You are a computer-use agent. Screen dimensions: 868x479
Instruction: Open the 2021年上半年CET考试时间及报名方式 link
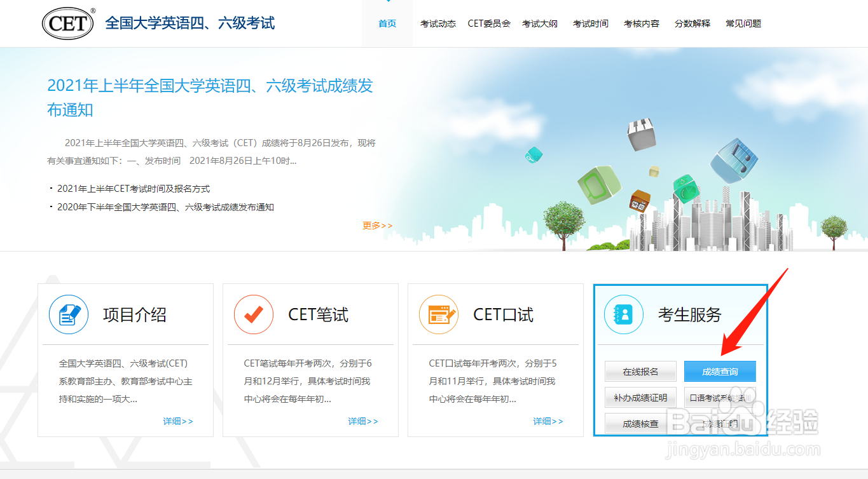134,189
